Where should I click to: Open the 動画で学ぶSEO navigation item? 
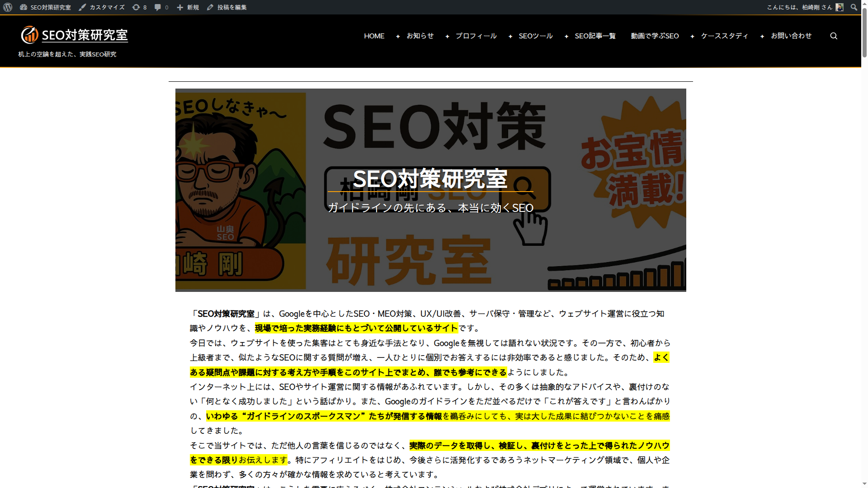pos(655,36)
